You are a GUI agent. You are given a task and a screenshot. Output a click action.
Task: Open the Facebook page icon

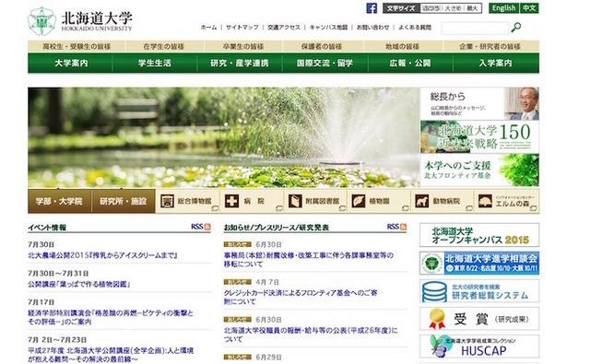372,8
